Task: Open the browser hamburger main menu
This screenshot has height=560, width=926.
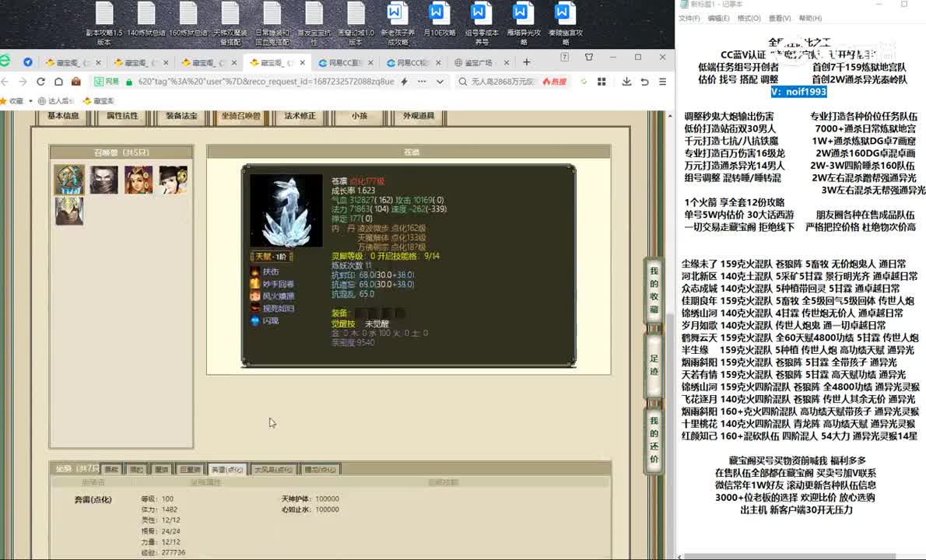Action: [x=663, y=82]
